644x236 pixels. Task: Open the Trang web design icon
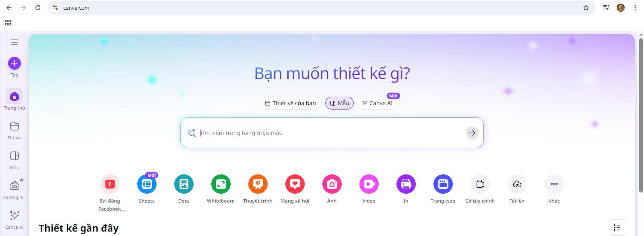pos(443,184)
